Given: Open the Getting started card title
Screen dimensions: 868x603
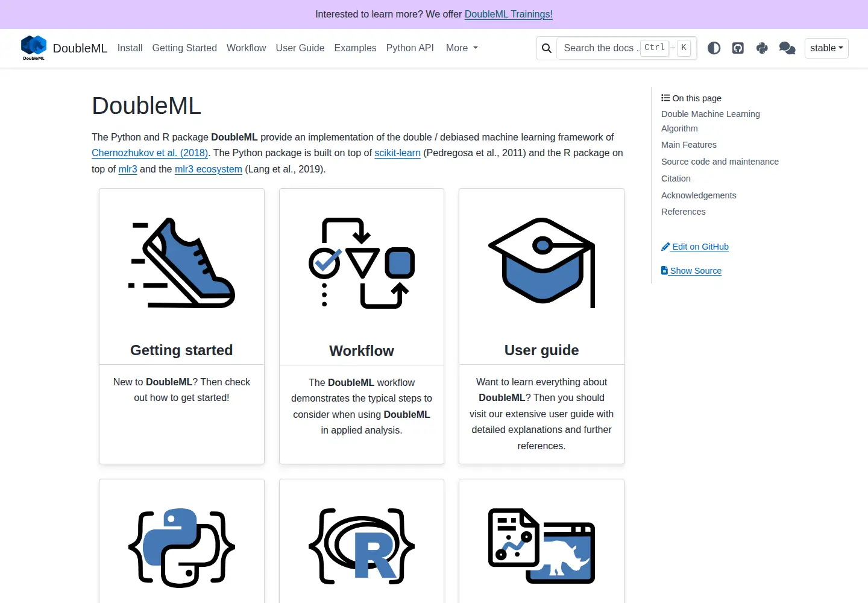Looking at the screenshot, I should (181, 350).
